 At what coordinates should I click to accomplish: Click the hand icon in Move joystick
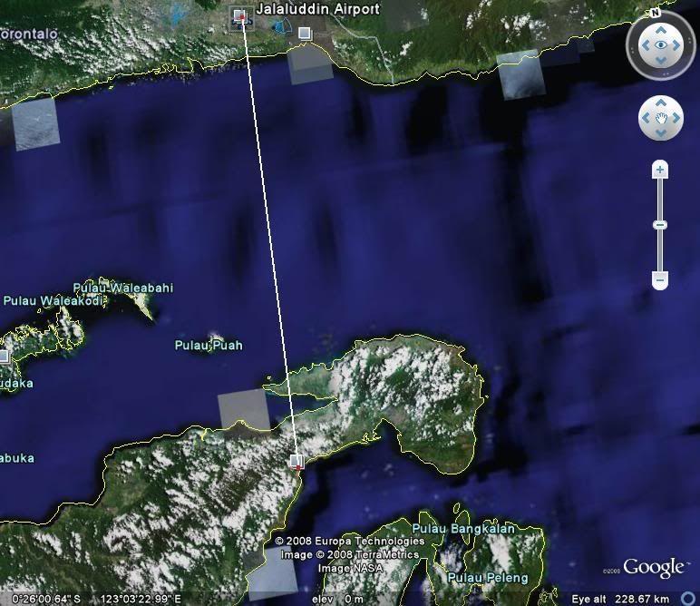tap(661, 118)
